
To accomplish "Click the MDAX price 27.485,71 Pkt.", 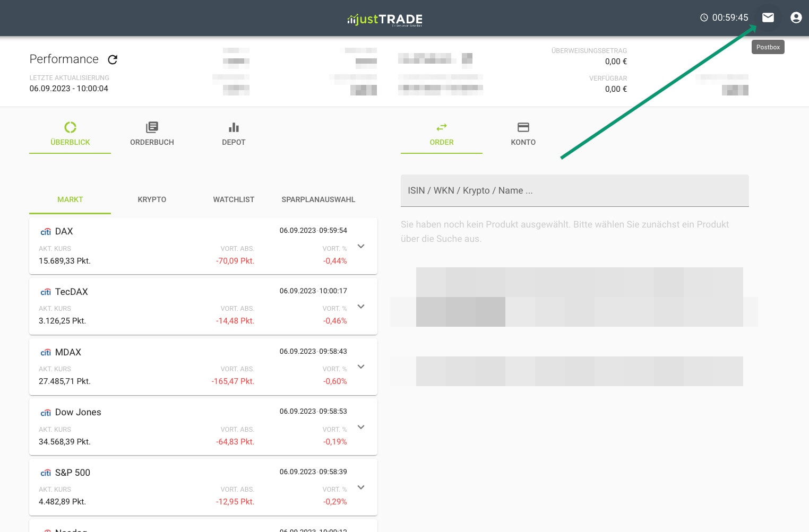I will [x=65, y=381].
